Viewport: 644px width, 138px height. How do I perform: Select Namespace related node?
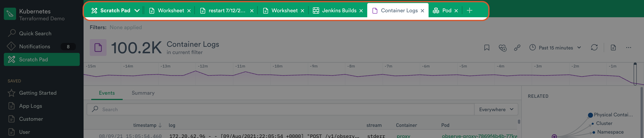pos(608,132)
